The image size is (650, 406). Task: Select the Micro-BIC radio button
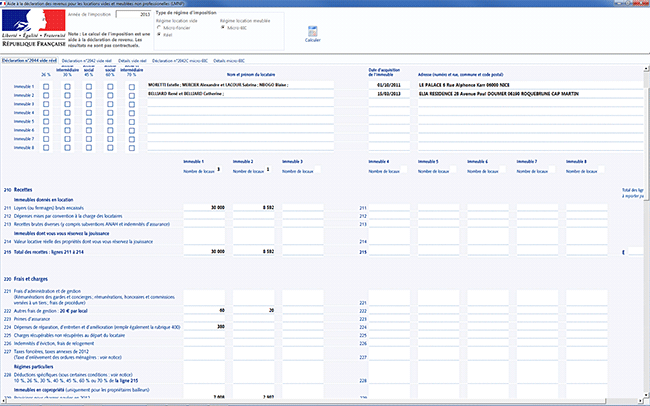pyautogui.click(x=224, y=28)
